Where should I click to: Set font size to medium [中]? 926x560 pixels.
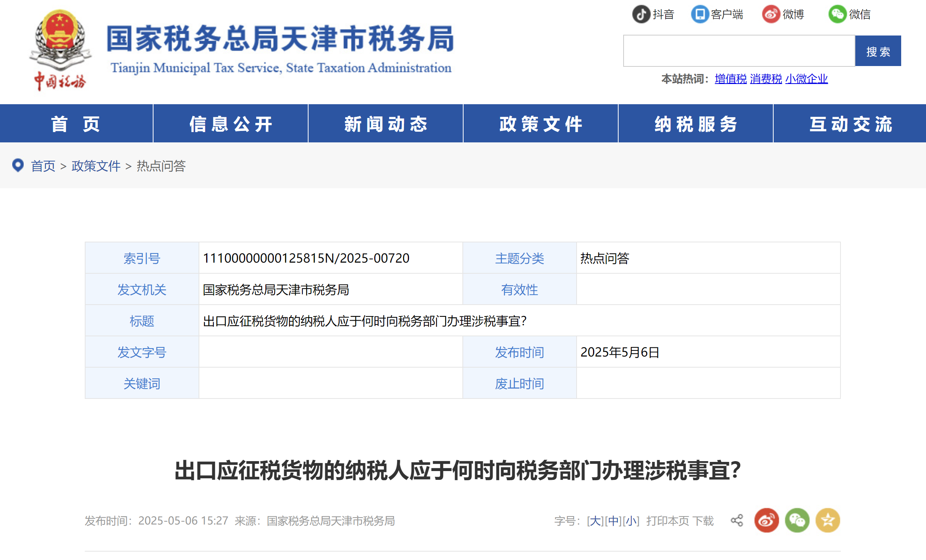(x=613, y=521)
